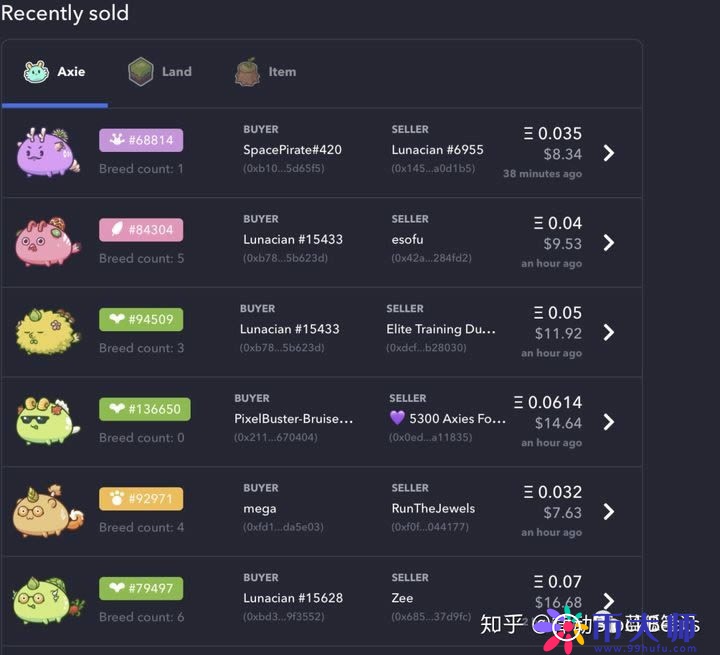Open the yellow fluffy Axie #94509 image
This screenshot has height=655, width=720.
pos(49,332)
